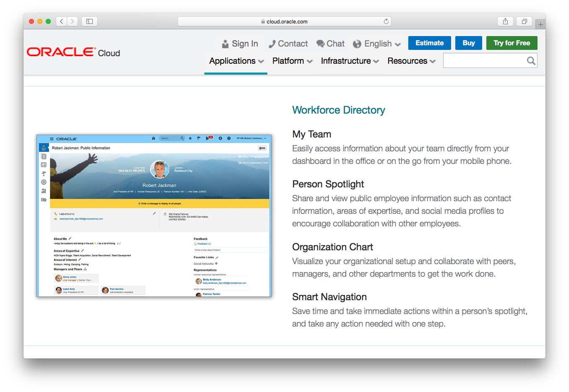Click the hamburger menu icon in screenshot

(x=52, y=139)
